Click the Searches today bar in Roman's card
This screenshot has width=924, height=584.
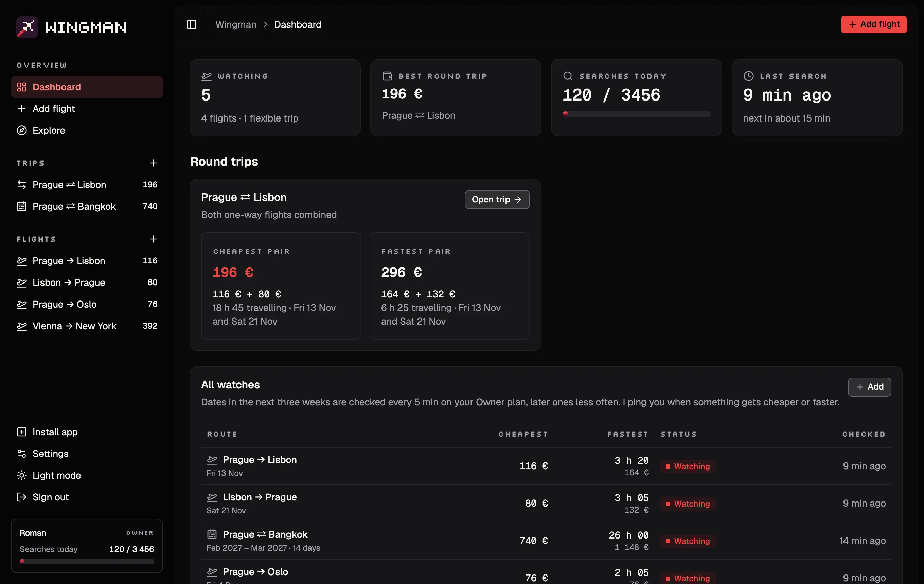87,562
